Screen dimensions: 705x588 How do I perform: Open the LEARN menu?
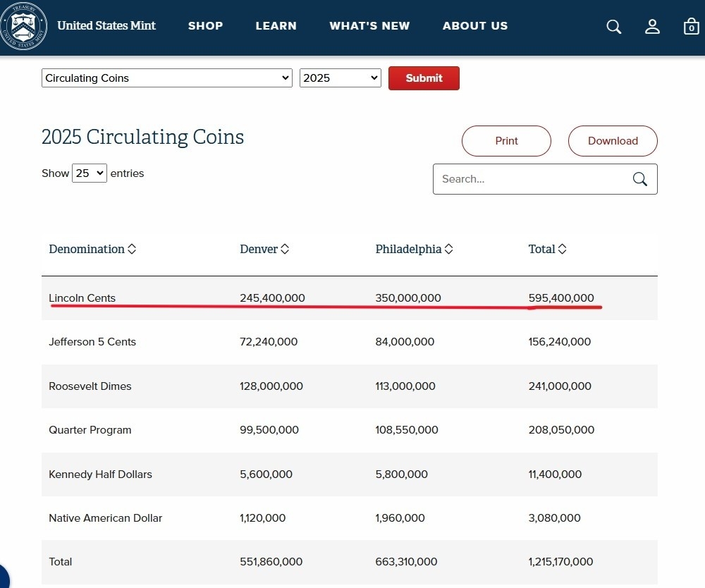point(276,26)
